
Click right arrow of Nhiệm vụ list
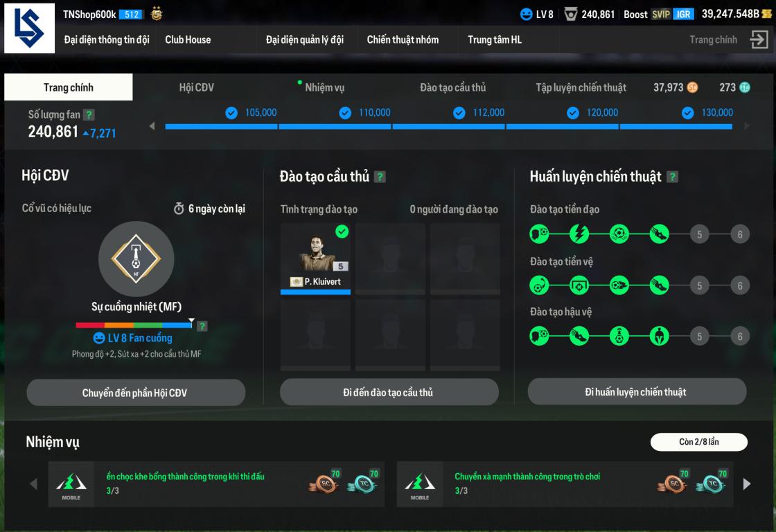click(x=747, y=484)
